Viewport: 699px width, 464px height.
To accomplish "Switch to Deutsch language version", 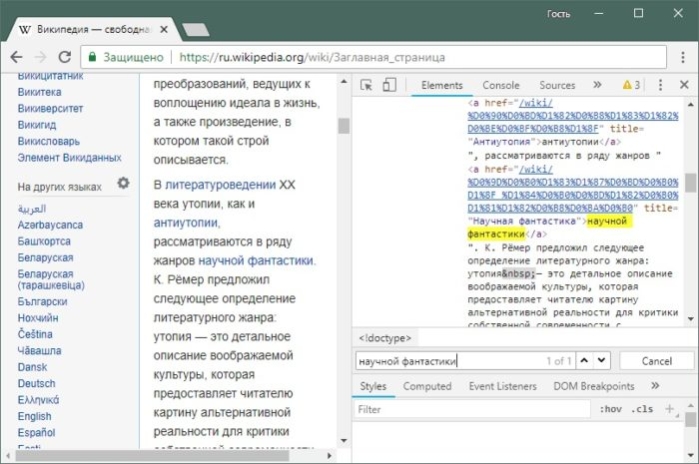I will click(x=37, y=383).
